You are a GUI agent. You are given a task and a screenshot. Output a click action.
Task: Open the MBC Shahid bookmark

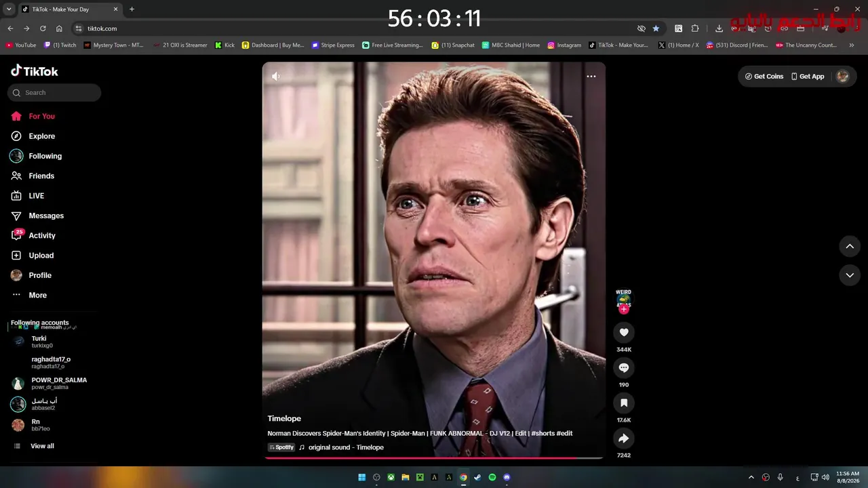click(x=511, y=45)
